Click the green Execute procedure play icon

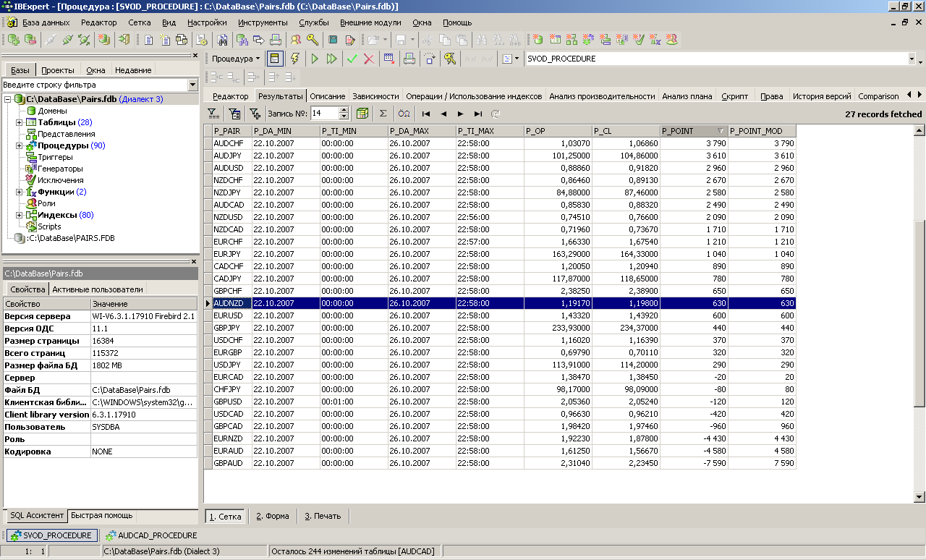[315, 59]
